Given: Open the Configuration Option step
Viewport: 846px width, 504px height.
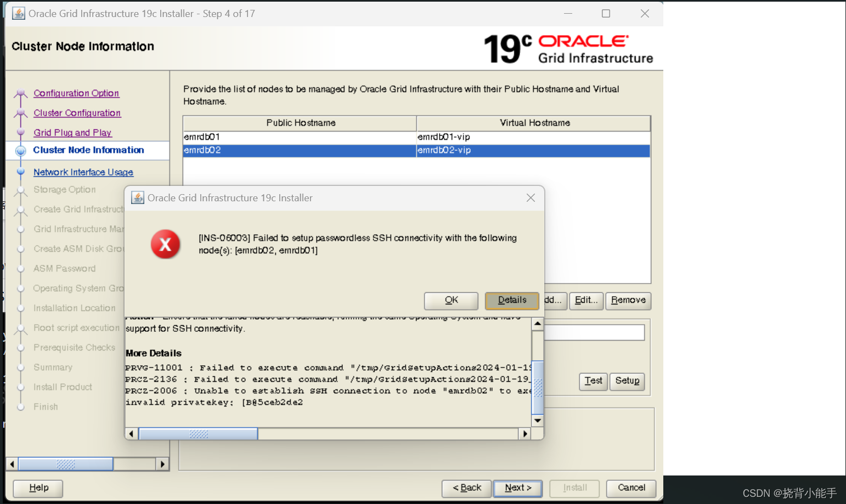Looking at the screenshot, I should (76, 93).
